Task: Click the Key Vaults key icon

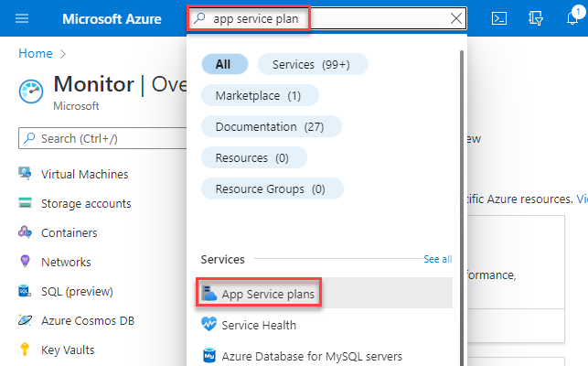Action: (26, 350)
